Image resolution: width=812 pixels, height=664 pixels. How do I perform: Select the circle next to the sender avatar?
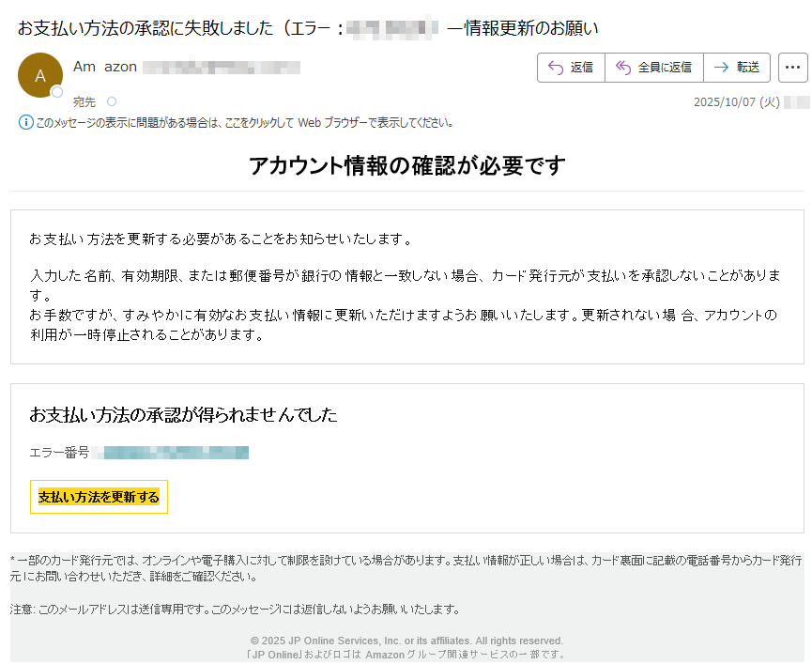pyautogui.click(x=55, y=91)
